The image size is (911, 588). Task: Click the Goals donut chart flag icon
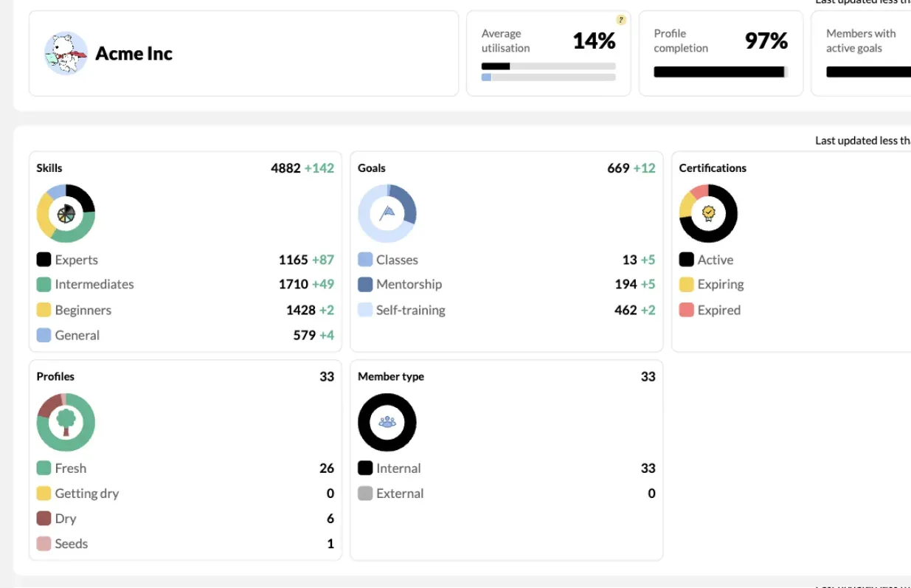[x=387, y=213]
